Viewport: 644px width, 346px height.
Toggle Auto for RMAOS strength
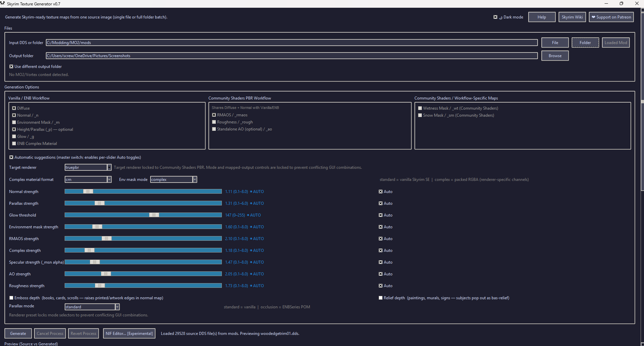coord(380,239)
